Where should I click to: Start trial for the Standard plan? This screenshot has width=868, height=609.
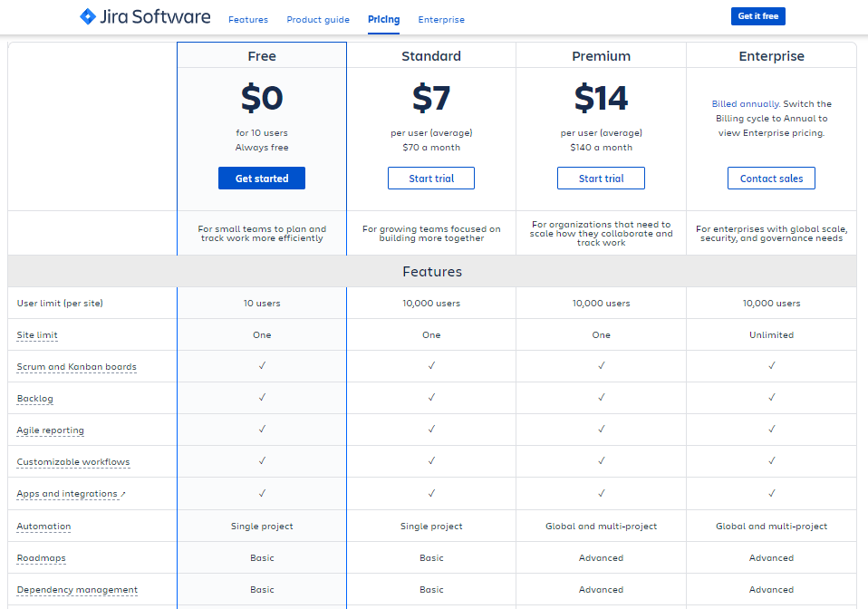click(431, 179)
